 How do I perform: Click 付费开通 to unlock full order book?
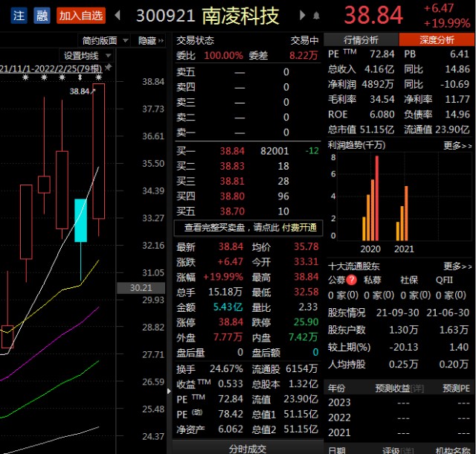(x=299, y=227)
